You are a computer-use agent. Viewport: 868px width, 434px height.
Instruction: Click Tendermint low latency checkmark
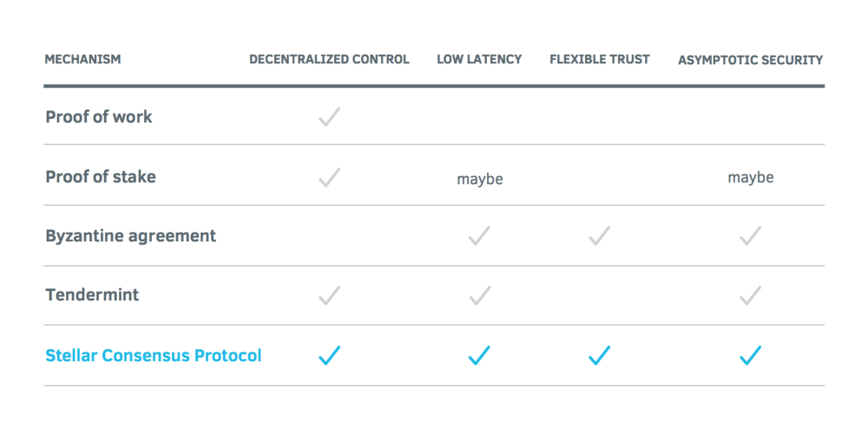(x=479, y=296)
